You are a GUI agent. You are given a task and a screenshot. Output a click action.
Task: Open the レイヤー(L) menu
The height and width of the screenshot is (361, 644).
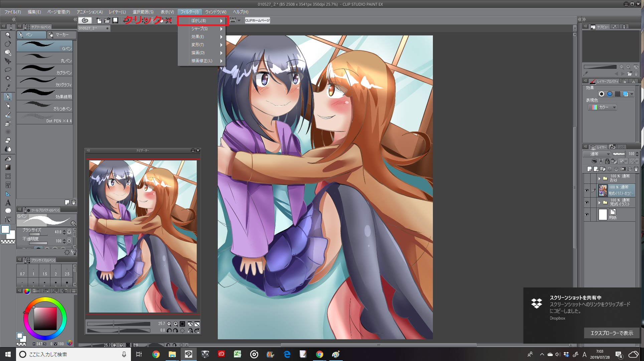[117, 12]
